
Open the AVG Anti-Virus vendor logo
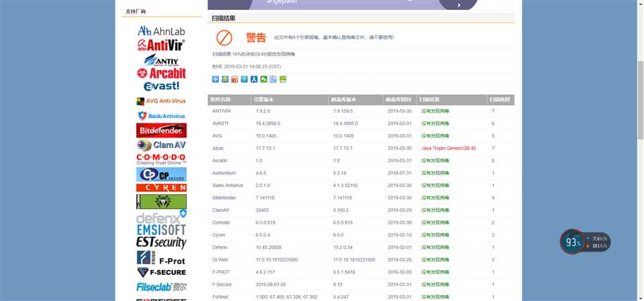point(161,101)
